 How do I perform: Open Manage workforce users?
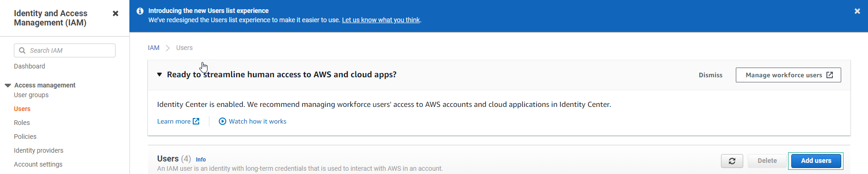pyautogui.click(x=789, y=75)
